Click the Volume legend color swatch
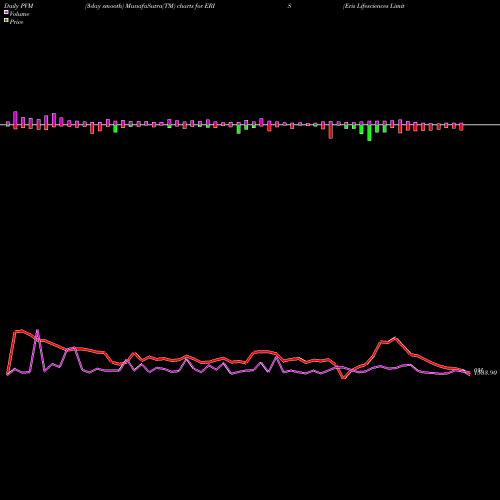500x500 pixels. [6, 13]
